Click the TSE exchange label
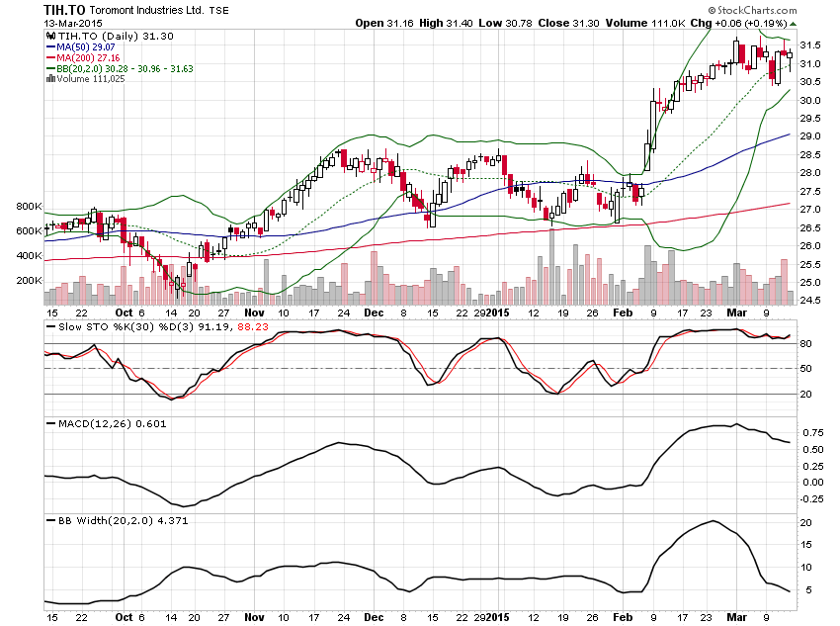This screenshot has height=626, width=840. [218, 11]
